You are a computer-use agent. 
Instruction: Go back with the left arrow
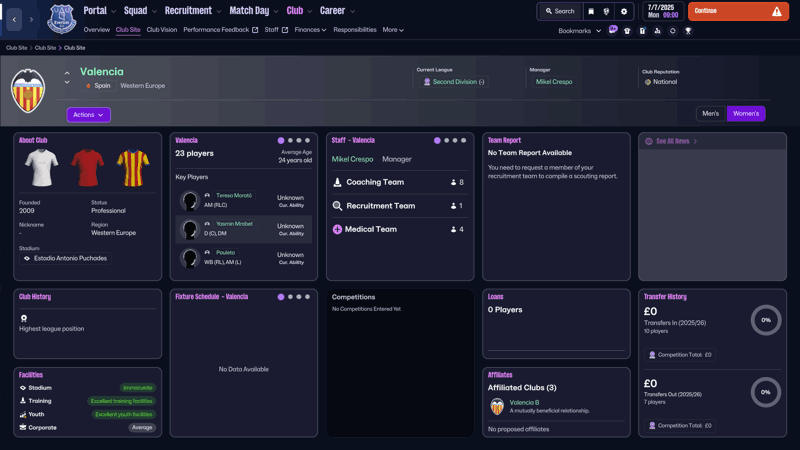(14, 19)
